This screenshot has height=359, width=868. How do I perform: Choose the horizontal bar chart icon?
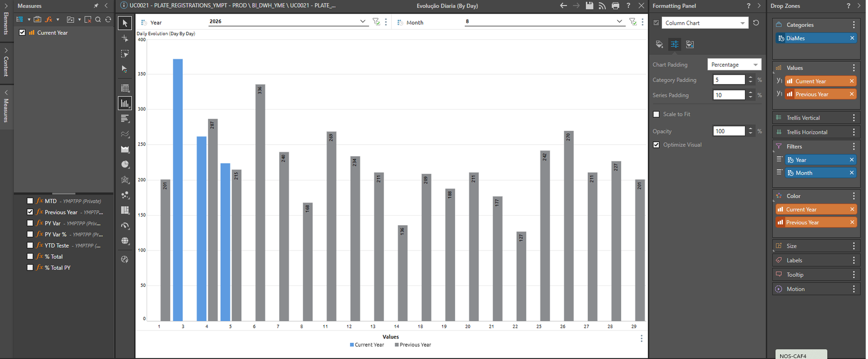pyautogui.click(x=125, y=119)
